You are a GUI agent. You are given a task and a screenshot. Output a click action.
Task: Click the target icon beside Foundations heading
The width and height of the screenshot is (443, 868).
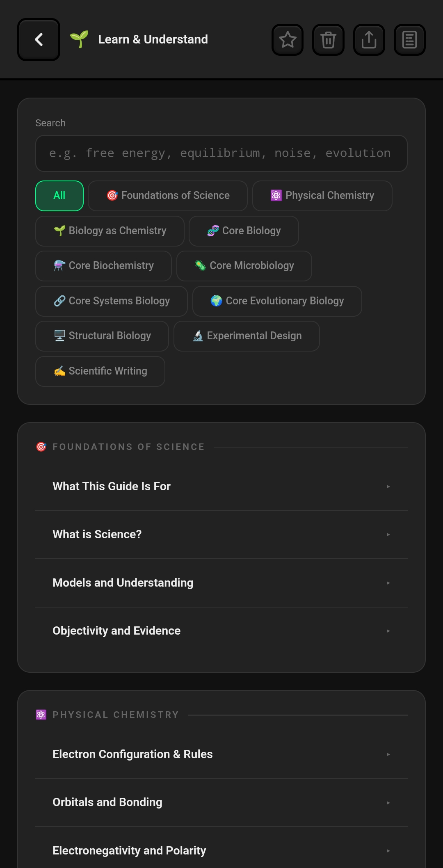[x=41, y=447]
